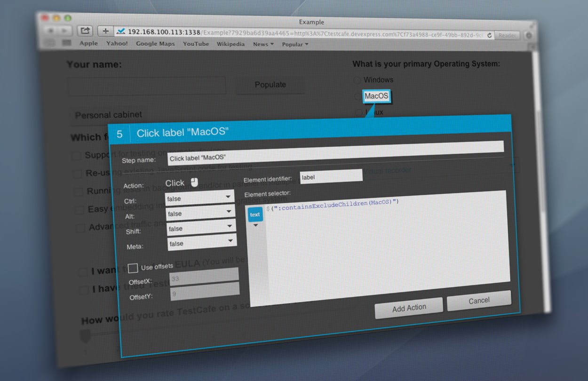
Task: Click the Reader button in address bar
Action: pos(507,35)
